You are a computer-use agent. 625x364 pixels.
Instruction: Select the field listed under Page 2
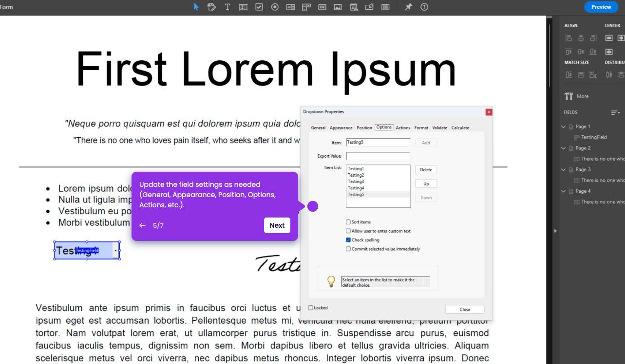pyautogui.click(x=599, y=159)
